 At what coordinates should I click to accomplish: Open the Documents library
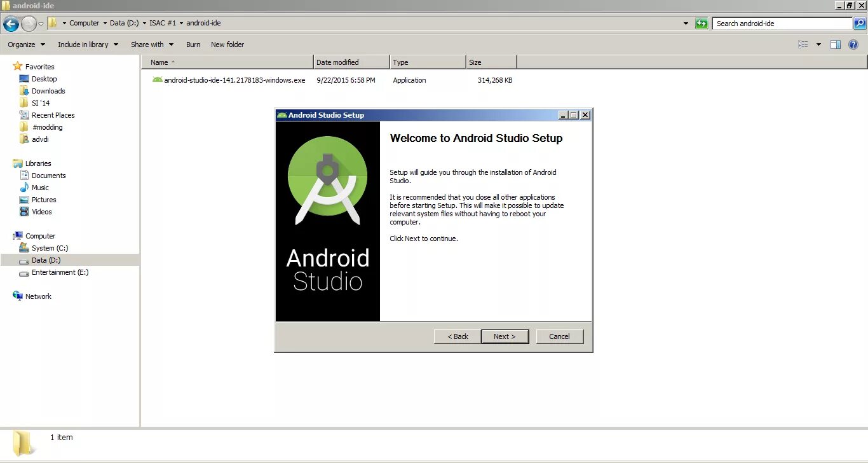48,176
